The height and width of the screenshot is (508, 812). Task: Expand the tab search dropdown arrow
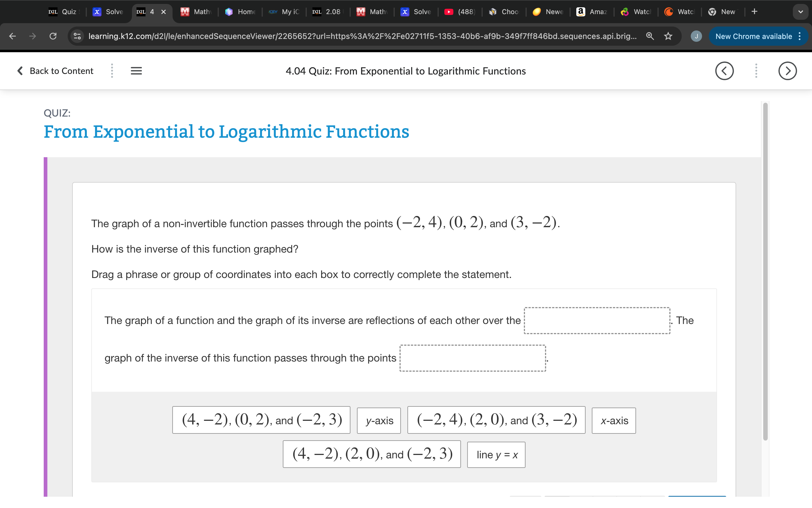(x=801, y=11)
